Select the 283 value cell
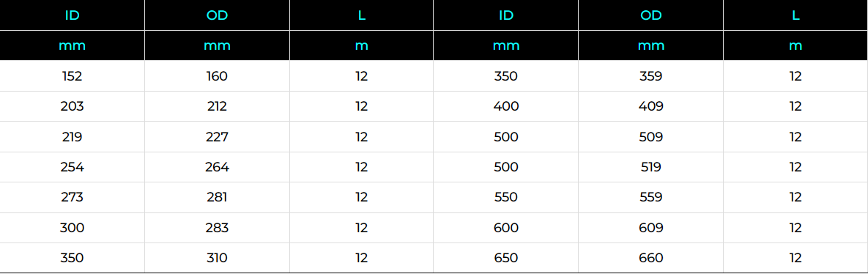Image resolution: width=868 pixels, height=274 pixels. [x=217, y=228]
